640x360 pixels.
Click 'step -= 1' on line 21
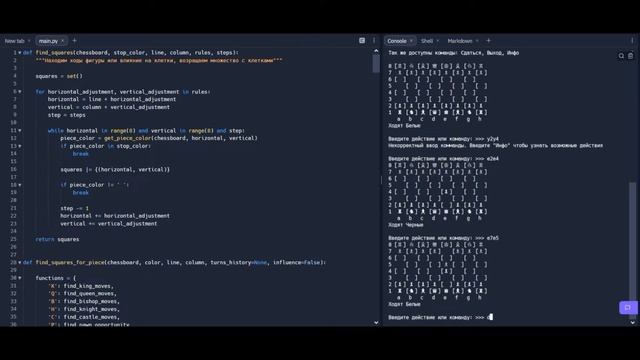75,209
